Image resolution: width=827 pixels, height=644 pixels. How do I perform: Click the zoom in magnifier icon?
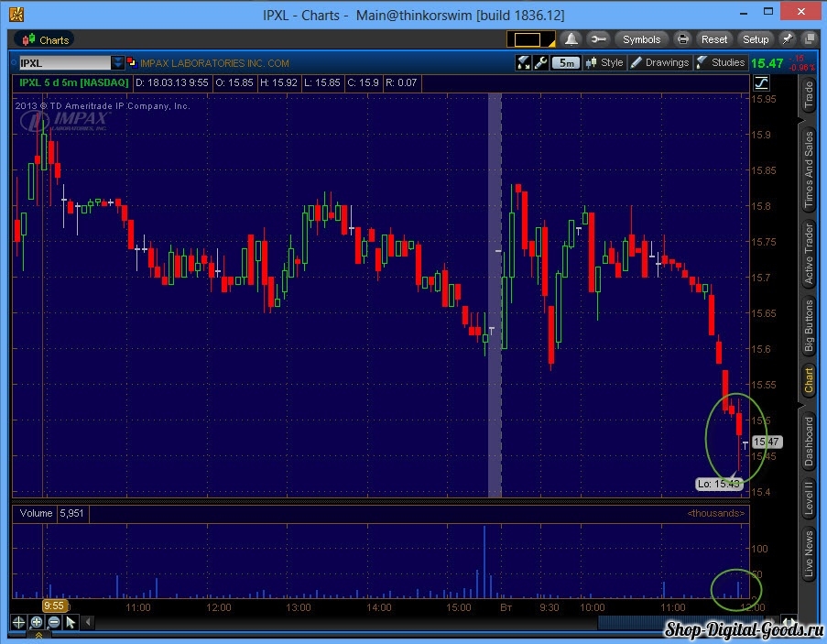tap(37, 622)
